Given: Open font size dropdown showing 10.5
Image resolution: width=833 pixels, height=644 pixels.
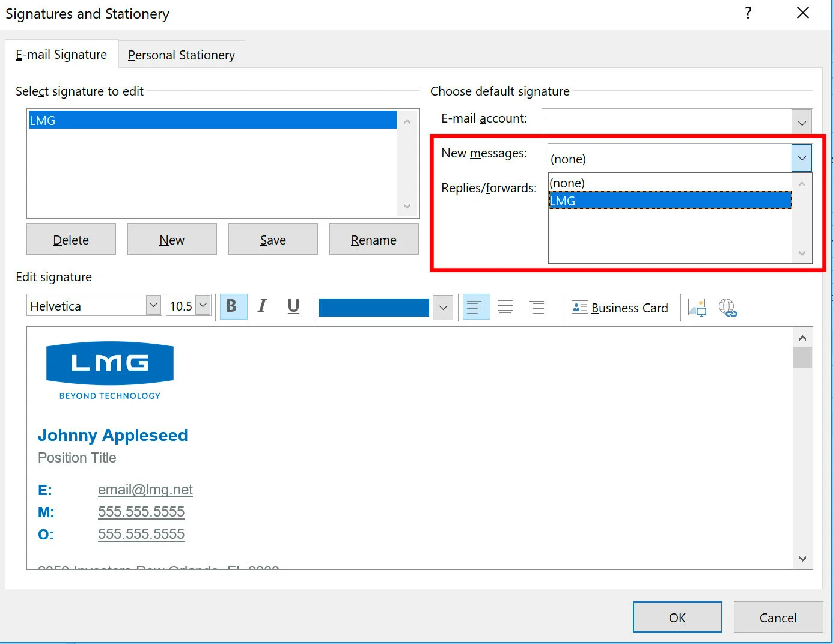Looking at the screenshot, I should [203, 305].
